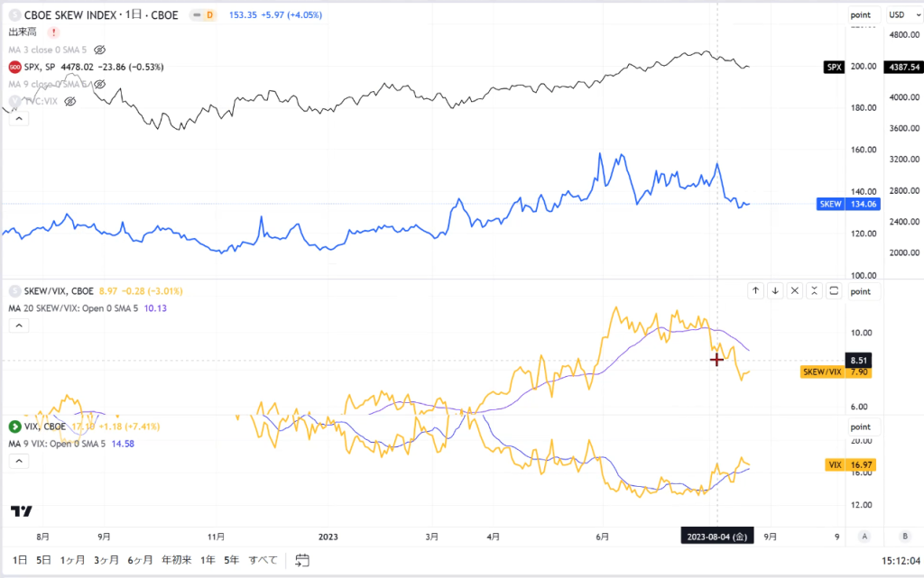Image resolution: width=924 pixels, height=578 pixels.
Task: Collapse the SKEW/VIX pane legend
Action: tap(19, 326)
